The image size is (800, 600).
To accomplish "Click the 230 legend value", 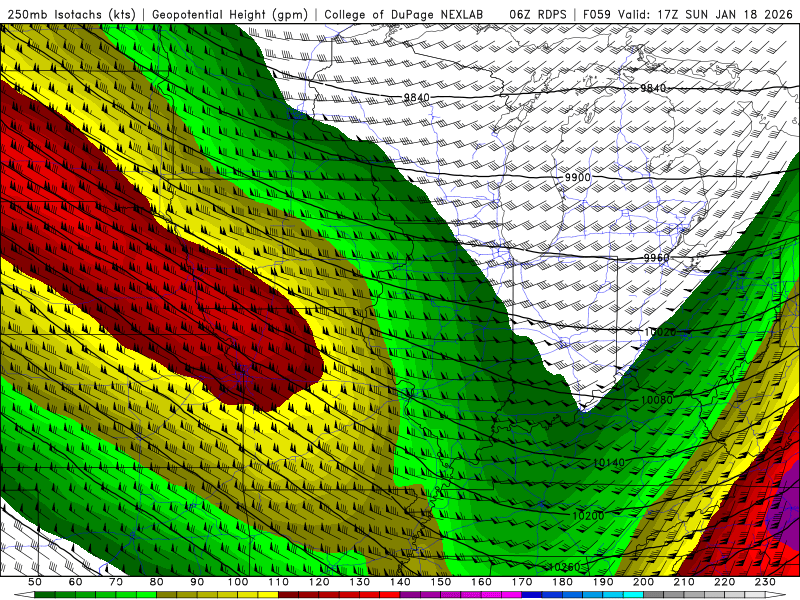I will click(766, 582).
